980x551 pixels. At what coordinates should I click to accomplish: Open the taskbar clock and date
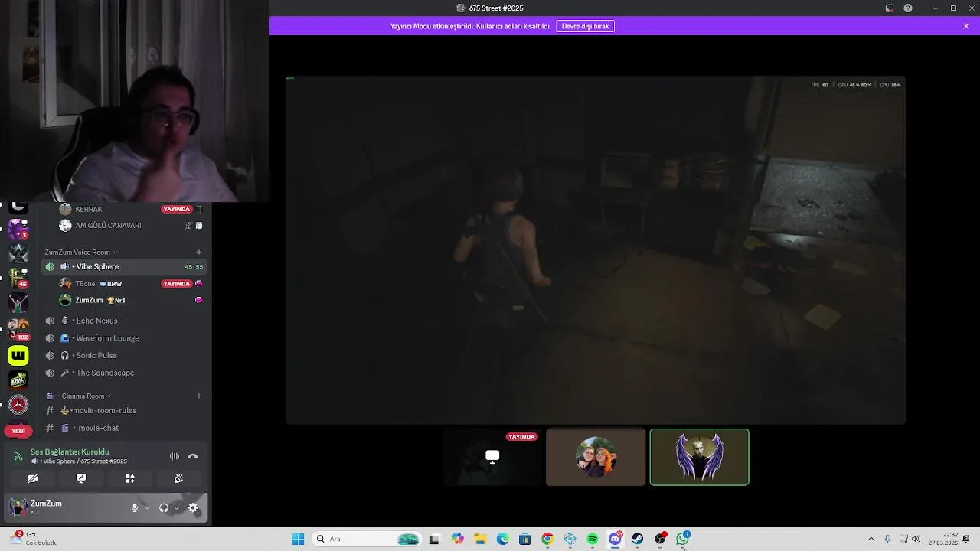[942, 539]
